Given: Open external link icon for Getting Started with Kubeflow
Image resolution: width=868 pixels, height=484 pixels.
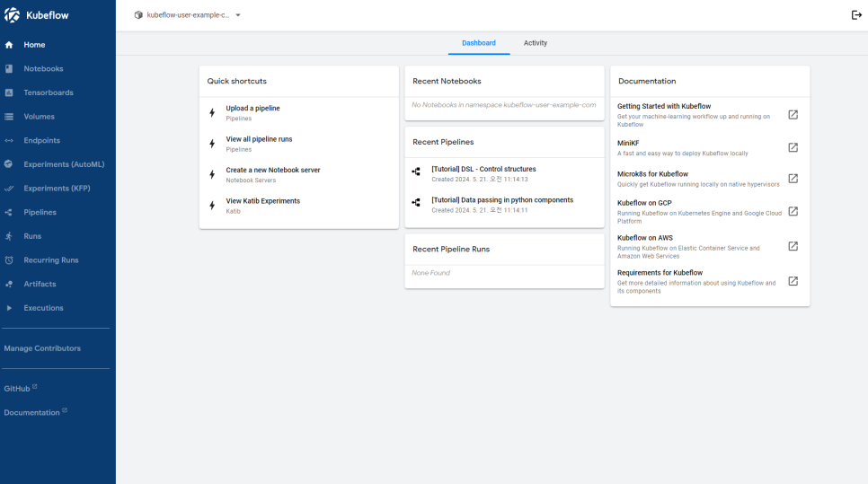Looking at the screenshot, I should [793, 115].
